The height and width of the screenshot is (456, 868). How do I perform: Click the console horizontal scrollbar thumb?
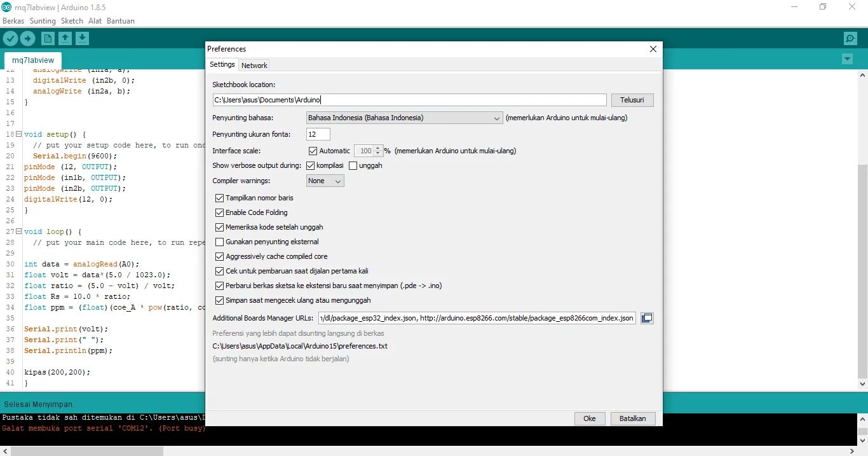[87, 451]
